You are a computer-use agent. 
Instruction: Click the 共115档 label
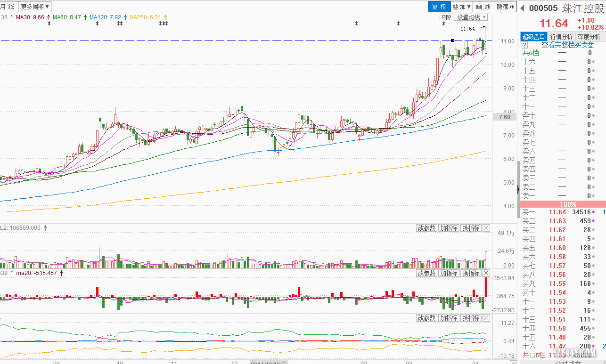(x=533, y=355)
